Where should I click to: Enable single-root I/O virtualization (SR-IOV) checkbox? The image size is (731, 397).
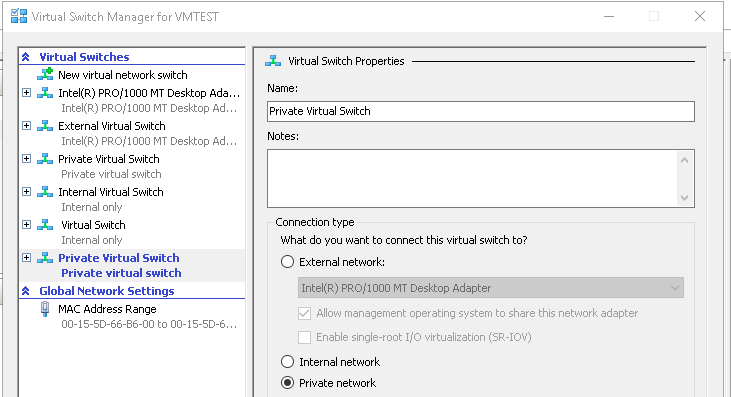coord(304,337)
